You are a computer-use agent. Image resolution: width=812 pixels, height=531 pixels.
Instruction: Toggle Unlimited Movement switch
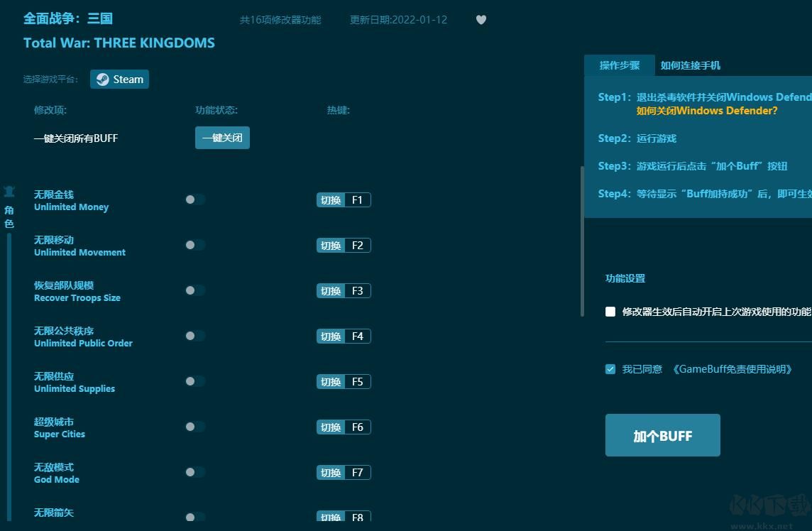click(195, 245)
